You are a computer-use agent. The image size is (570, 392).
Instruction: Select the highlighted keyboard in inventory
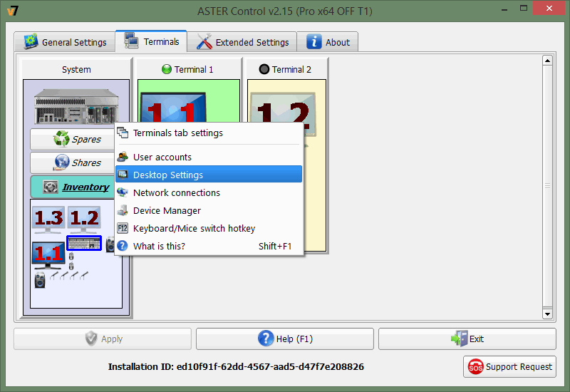click(x=84, y=243)
